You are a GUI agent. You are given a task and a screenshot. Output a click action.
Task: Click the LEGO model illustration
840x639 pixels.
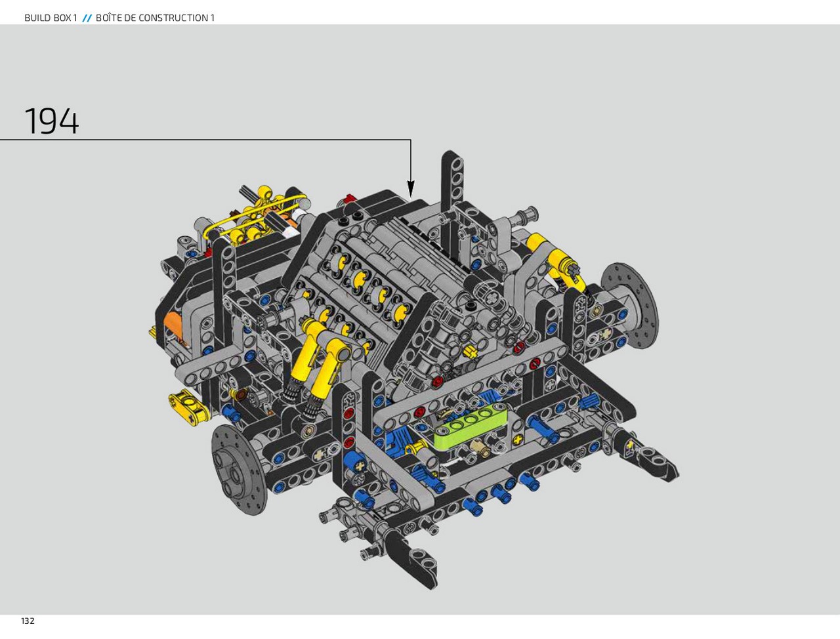[415, 369]
